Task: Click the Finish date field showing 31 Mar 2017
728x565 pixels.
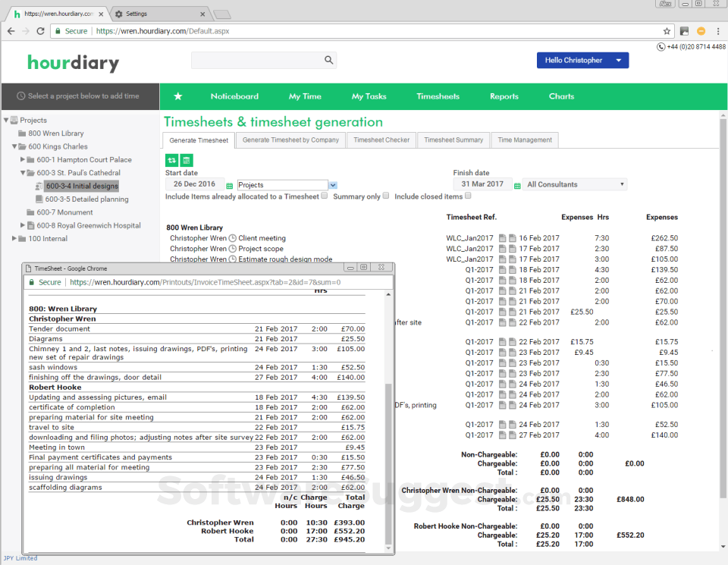Action: [x=482, y=184]
